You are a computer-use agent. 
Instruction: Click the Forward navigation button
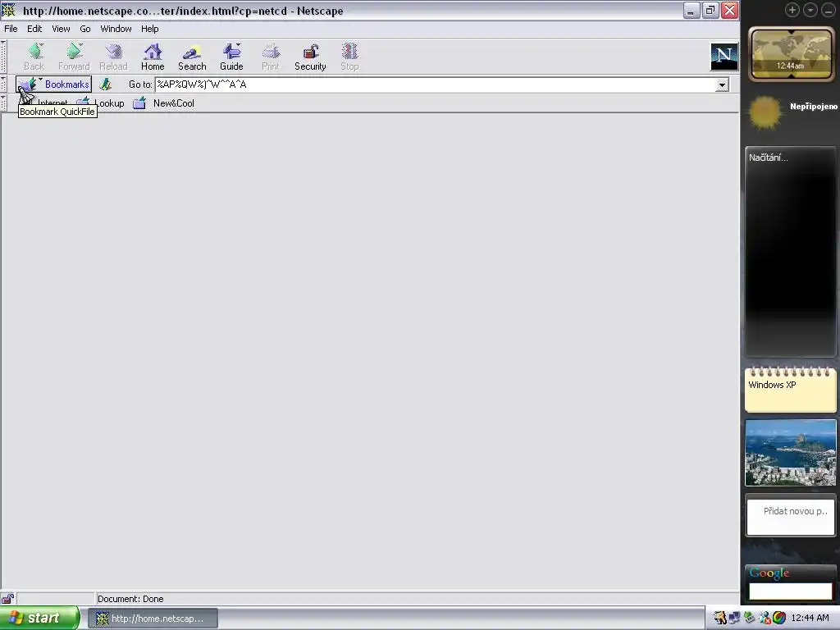pos(74,57)
